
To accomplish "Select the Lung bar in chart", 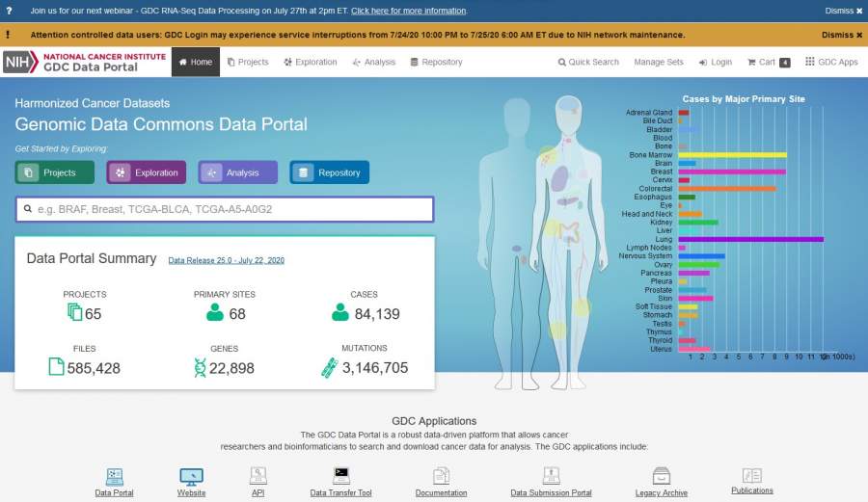I will [x=750, y=239].
